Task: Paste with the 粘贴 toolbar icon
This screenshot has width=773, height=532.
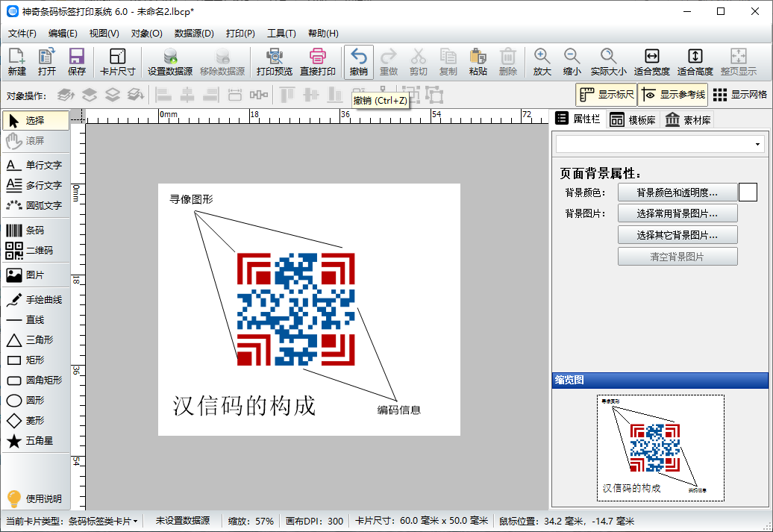Action: click(478, 62)
